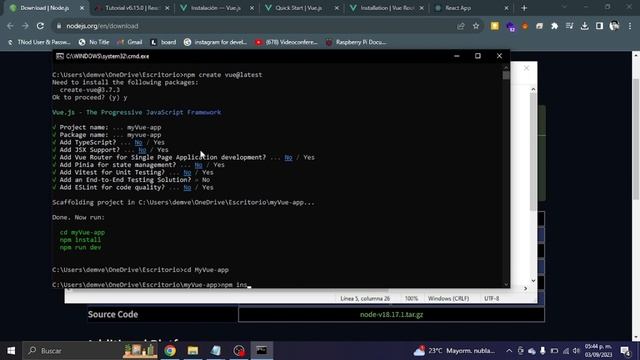Close the React App tab

coord(507,8)
